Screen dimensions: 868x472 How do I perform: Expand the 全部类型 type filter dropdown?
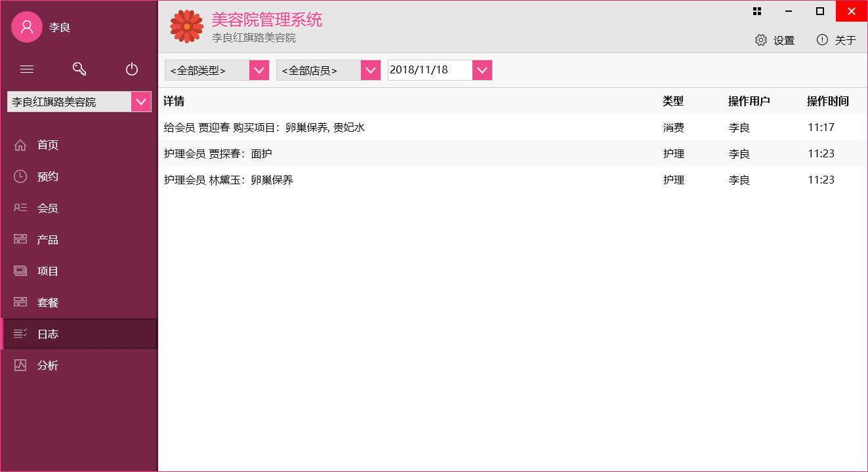(259, 70)
